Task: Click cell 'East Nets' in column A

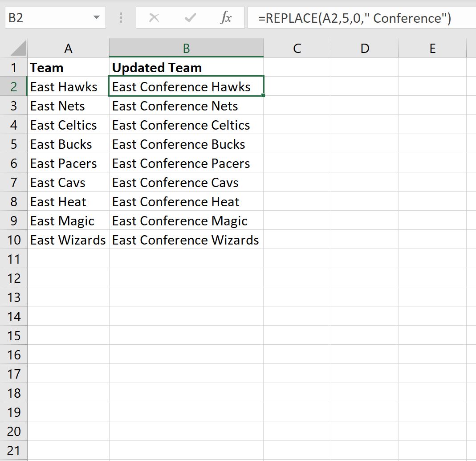Action: pyautogui.click(x=68, y=106)
